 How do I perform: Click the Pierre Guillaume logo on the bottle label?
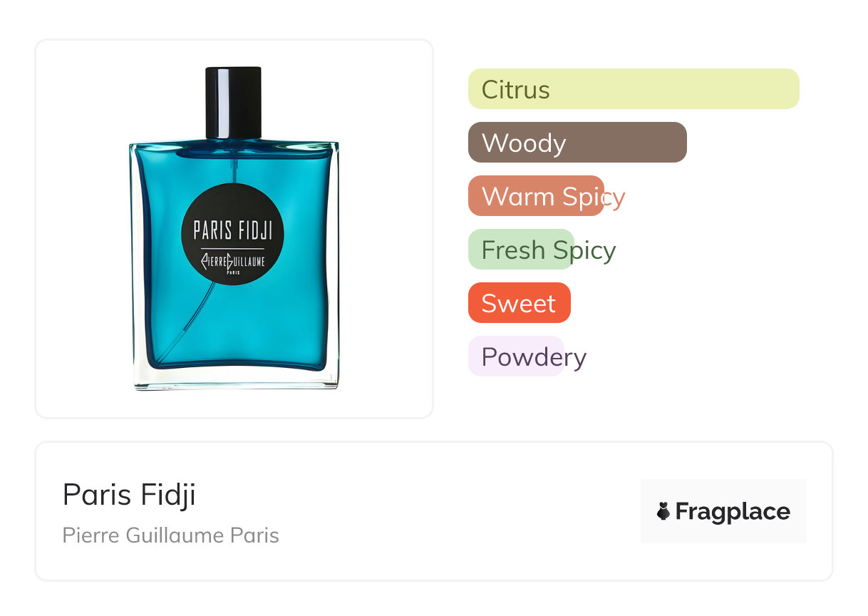coord(233,261)
